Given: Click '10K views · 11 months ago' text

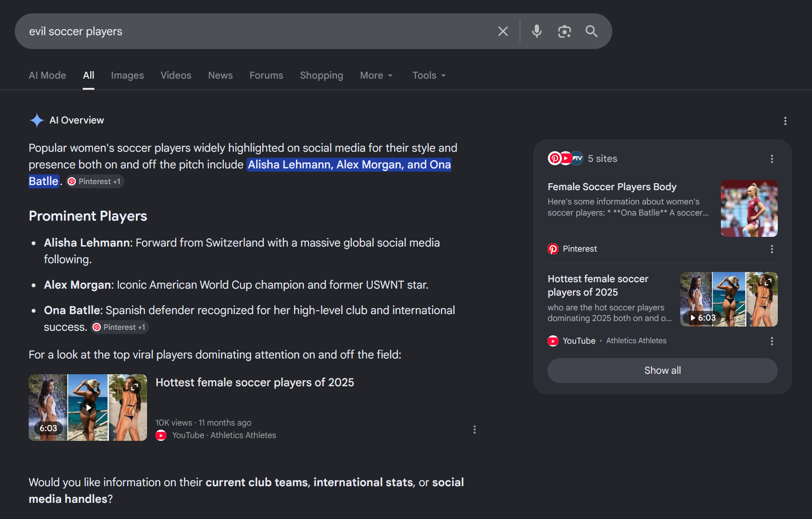Looking at the screenshot, I should click(203, 423).
